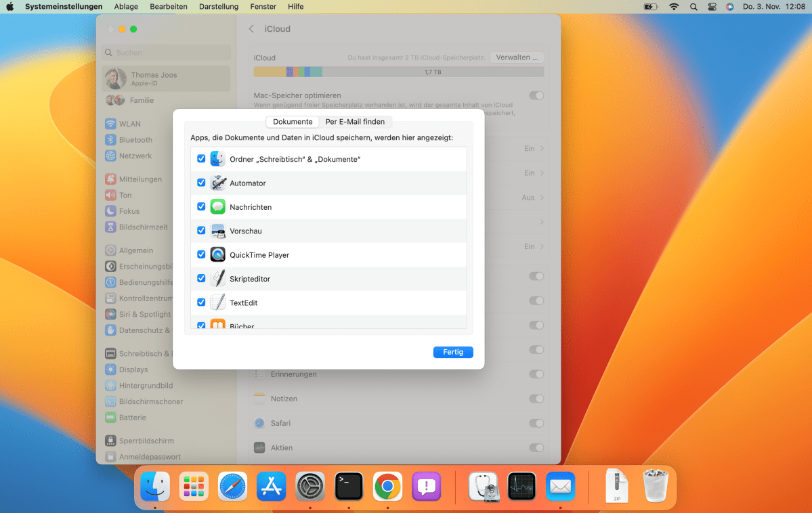The width and height of the screenshot is (812, 513).
Task: Select Thomas Joos Apple-ID in sidebar
Action: point(166,79)
